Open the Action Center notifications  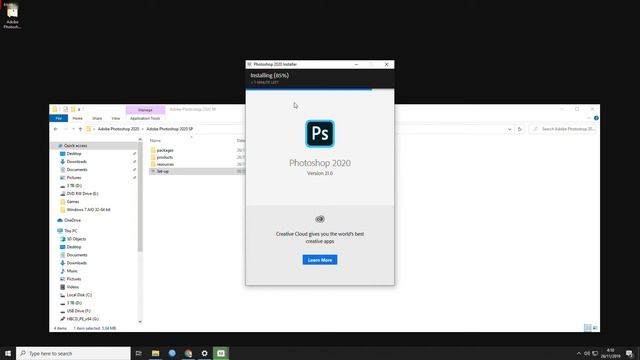point(629,353)
